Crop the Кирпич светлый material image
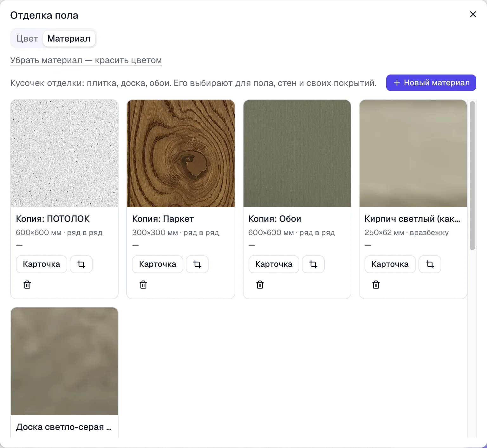The image size is (487, 448). pos(430,264)
